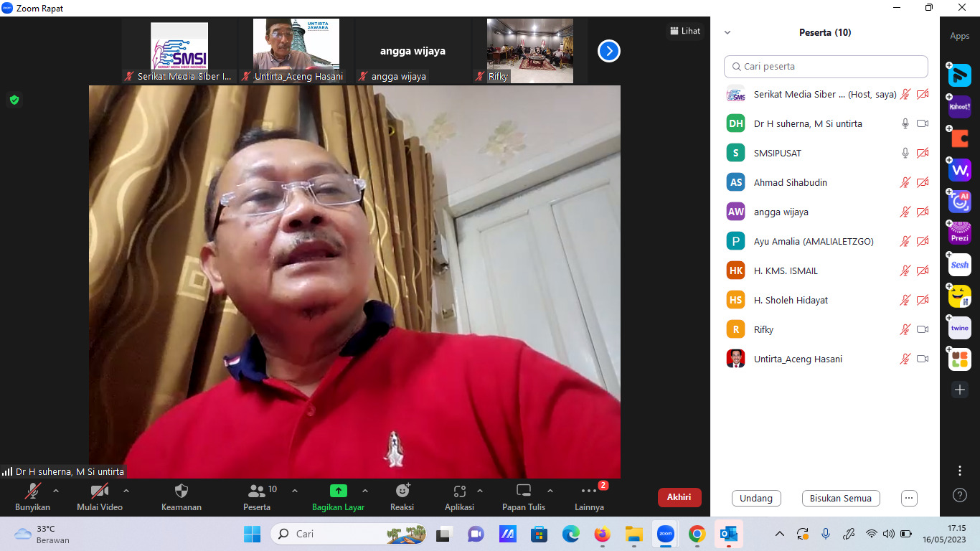The width and height of the screenshot is (980, 551).
Task: Click the Cari peserta search field
Action: pyautogui.click(x=826, y=66)
